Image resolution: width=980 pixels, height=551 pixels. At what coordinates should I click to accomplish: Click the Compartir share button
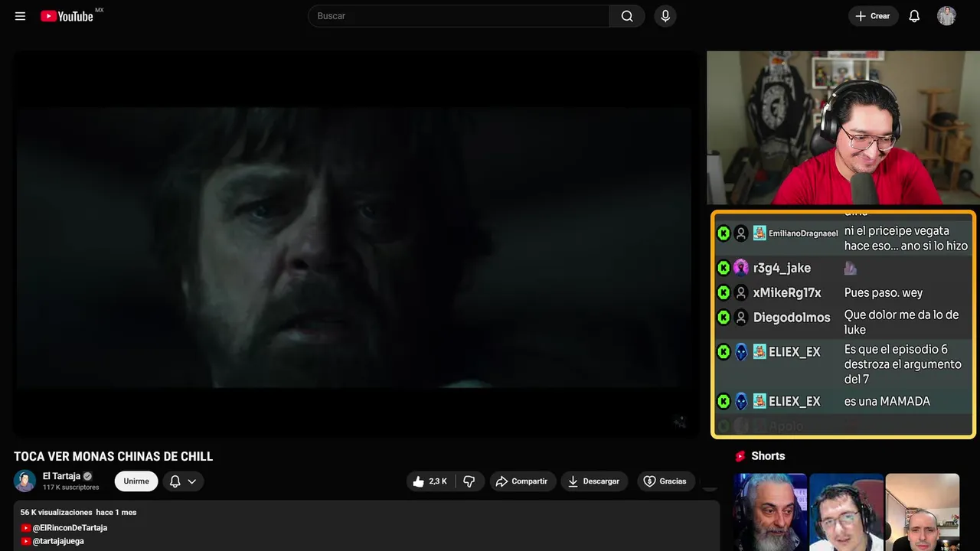(x=523, y=481)
